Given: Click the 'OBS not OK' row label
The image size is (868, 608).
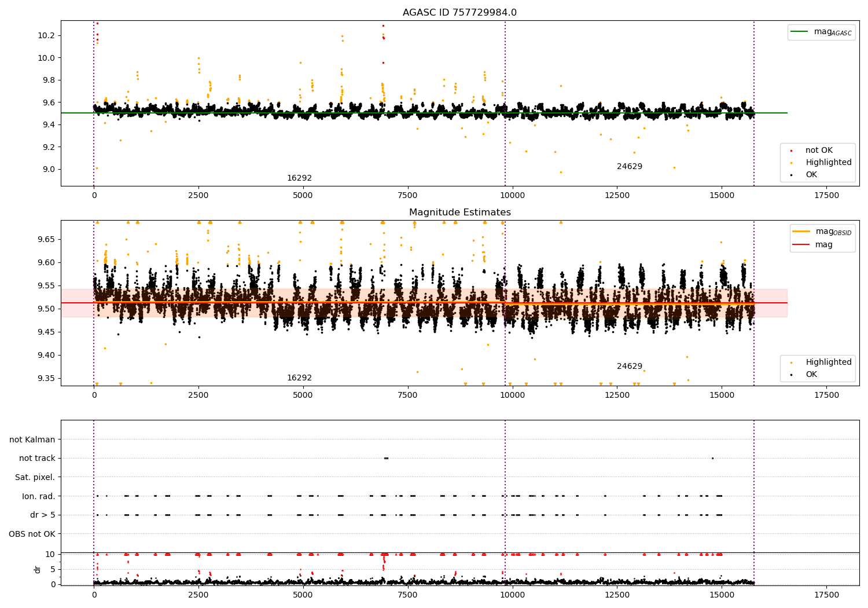Looking at the screenshot, I should pyautogui.click(x=32, y=534).
